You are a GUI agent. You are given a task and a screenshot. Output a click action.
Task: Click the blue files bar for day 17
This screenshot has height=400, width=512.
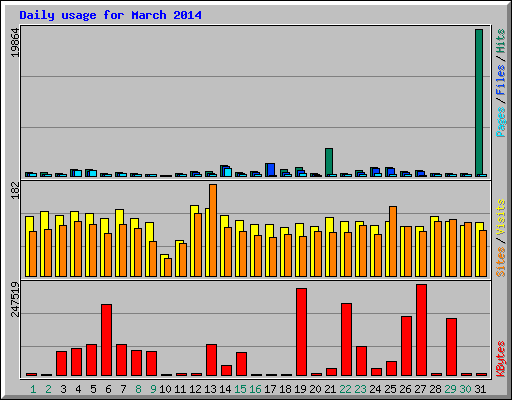coord(271,170)
